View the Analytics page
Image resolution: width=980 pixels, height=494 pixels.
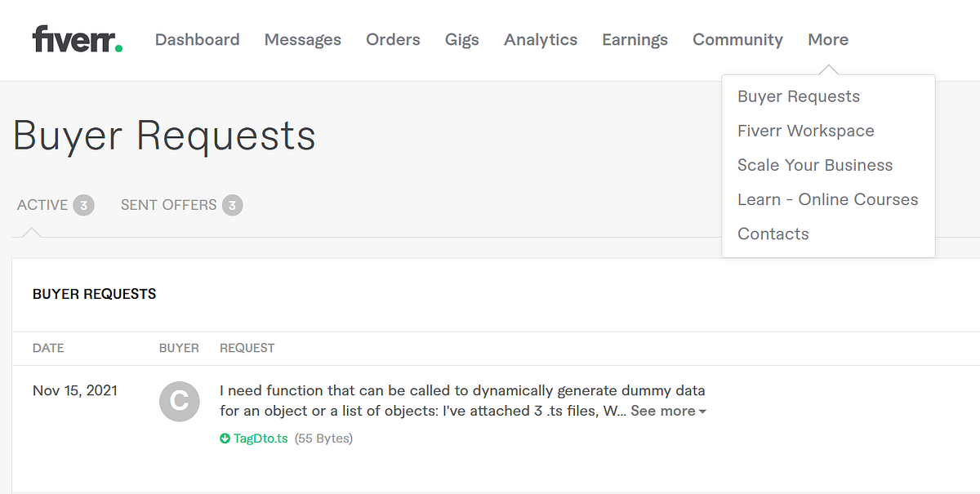coord(540,39)
